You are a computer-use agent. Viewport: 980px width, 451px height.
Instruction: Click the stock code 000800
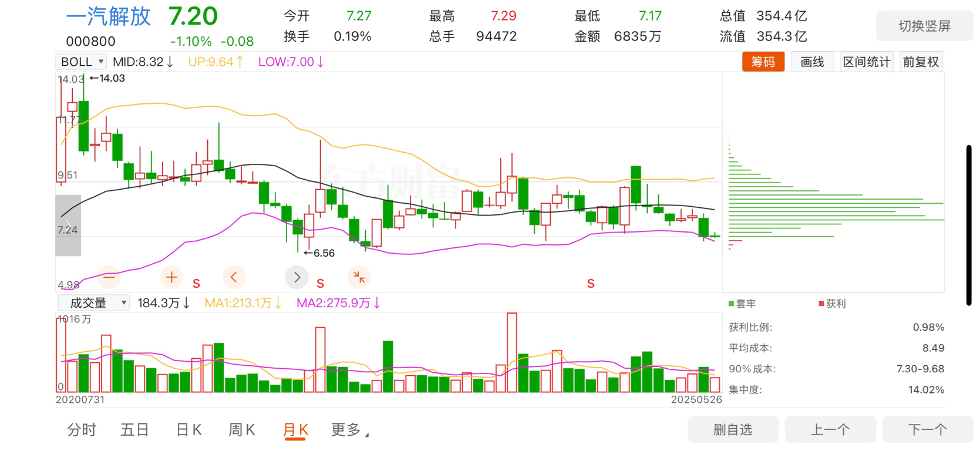click(x=91, y=42)
